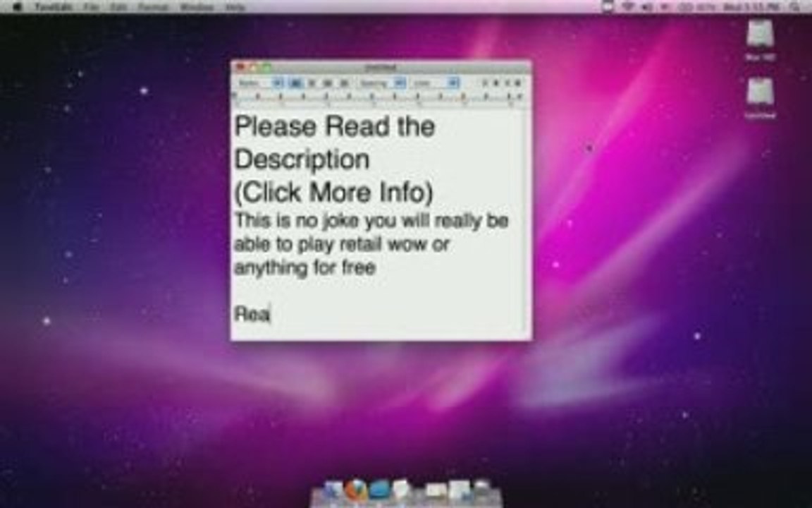
Task: Click the blue globe icon in Dock
Action: point(380,490)
